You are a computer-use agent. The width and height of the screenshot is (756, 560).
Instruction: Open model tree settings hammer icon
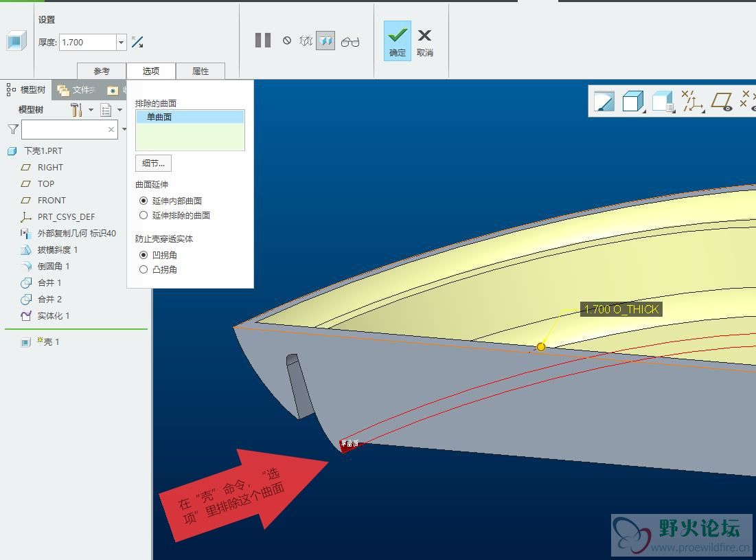coord(76,110)
